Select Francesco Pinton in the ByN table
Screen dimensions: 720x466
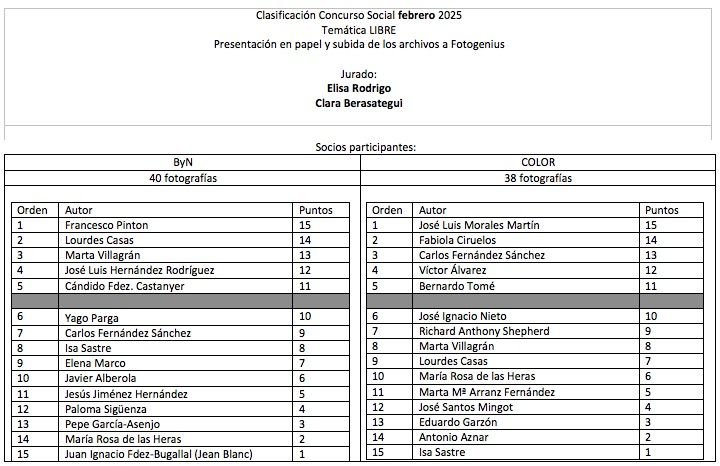[x=106, y=226]
